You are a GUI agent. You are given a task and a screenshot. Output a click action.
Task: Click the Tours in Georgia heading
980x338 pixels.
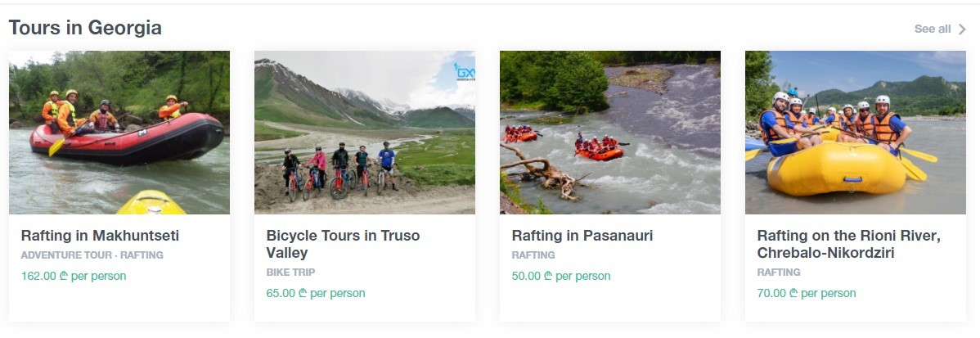(85, 28)
